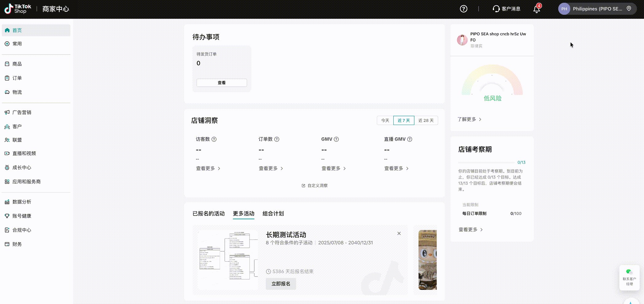Click the live GMV info icon
The height and width of the screenshot is (304, 644).
410,139
